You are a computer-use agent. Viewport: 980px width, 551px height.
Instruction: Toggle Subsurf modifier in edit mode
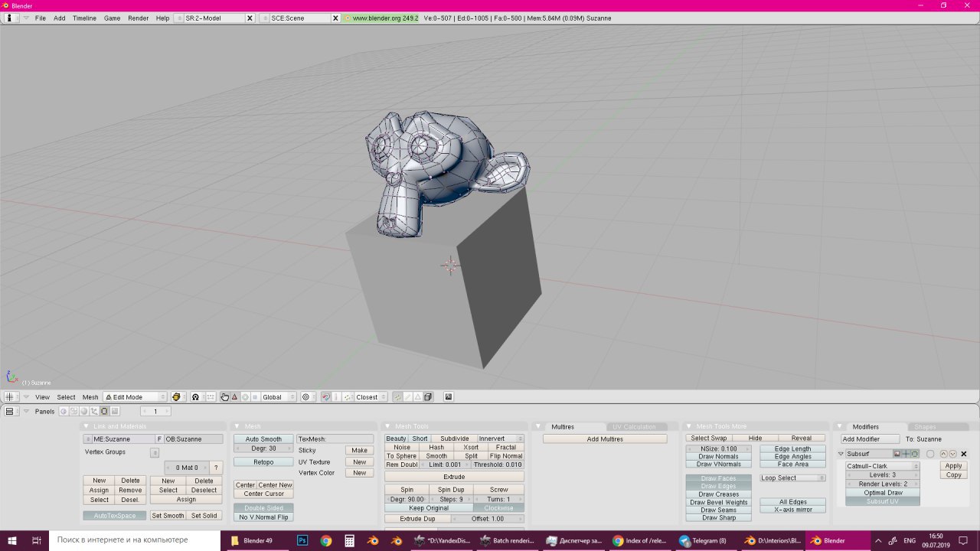tap(915, 454)
